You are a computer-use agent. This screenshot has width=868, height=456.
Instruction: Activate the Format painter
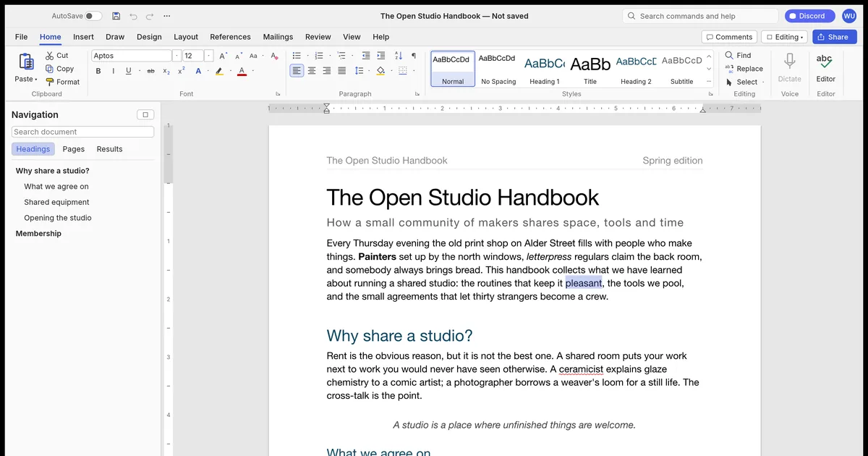click(62, 82)
